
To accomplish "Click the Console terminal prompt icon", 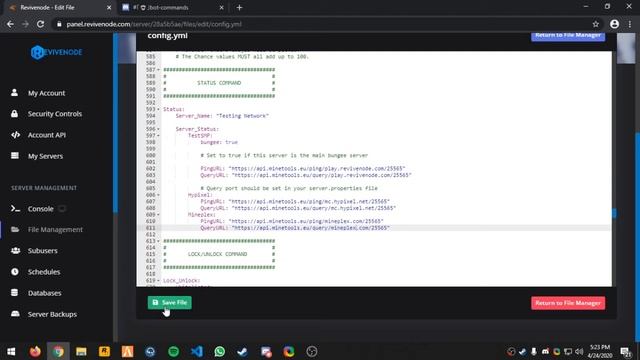I will click(x=15, y=209).
